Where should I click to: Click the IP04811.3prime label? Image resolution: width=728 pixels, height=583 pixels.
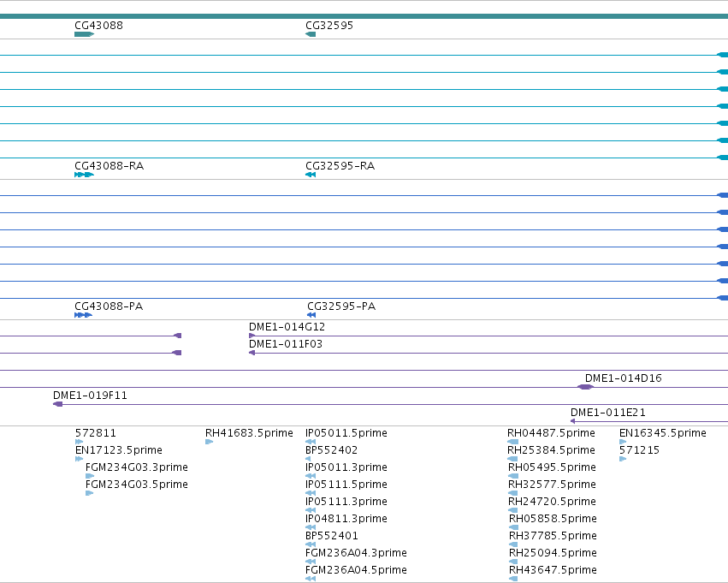(346, 519)
